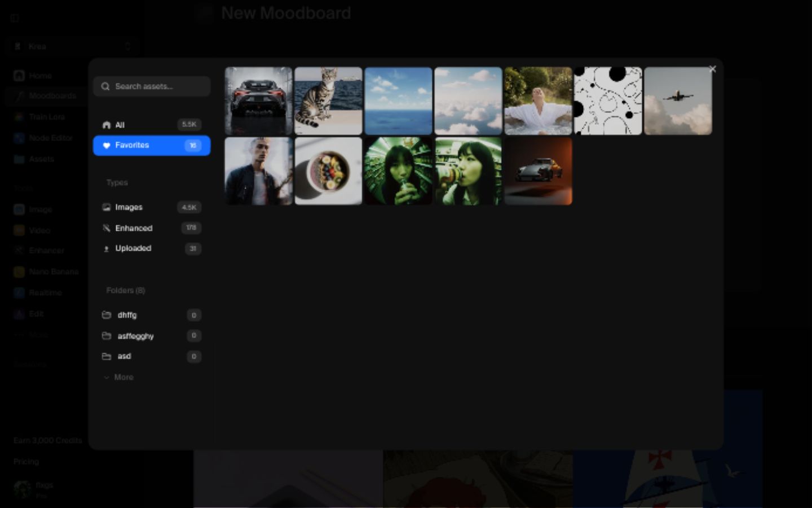Open the dhffg folder

152,315
